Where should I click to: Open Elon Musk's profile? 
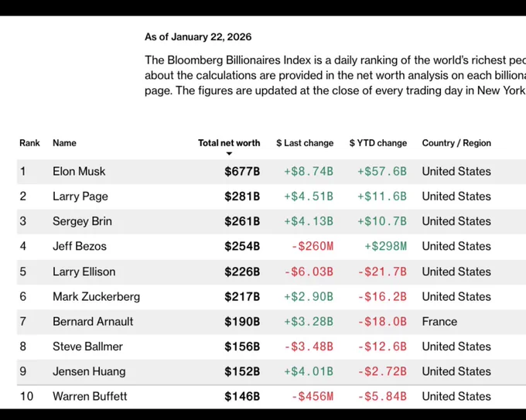pos(79,172)
